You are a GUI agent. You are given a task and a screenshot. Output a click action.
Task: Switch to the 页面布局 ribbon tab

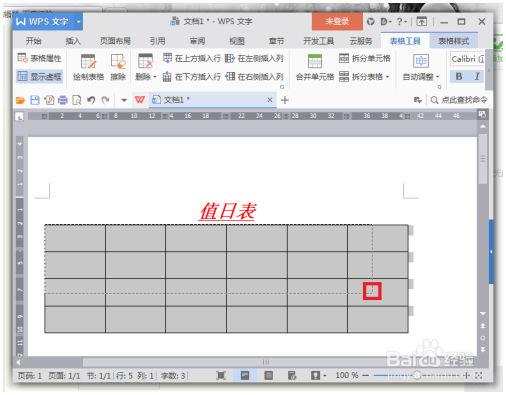pos(115,41)
